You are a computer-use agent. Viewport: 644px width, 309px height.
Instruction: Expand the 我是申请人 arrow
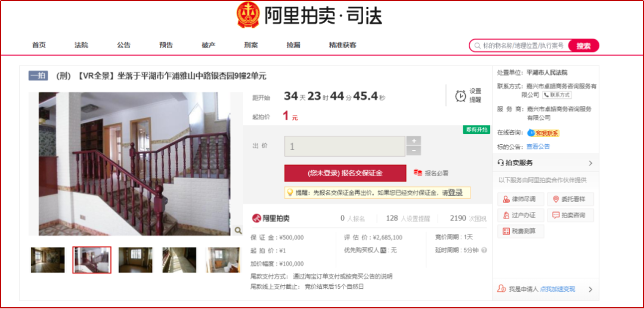click(590, 289)
